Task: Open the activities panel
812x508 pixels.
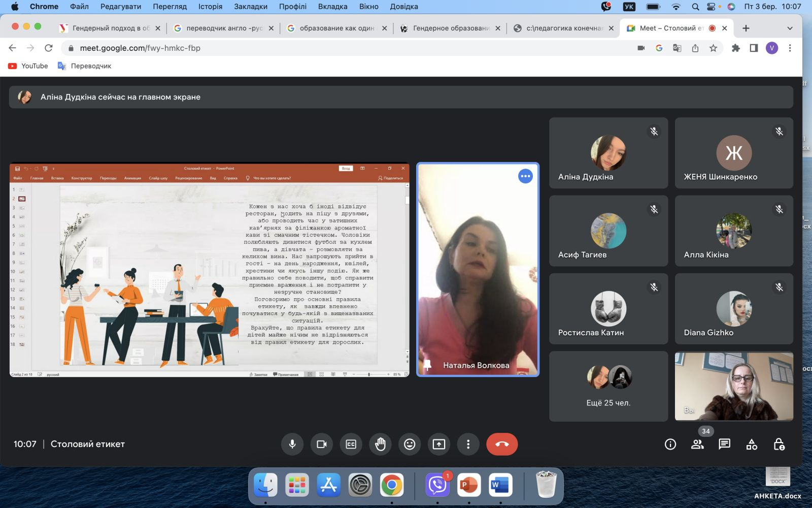Action: 752,444
